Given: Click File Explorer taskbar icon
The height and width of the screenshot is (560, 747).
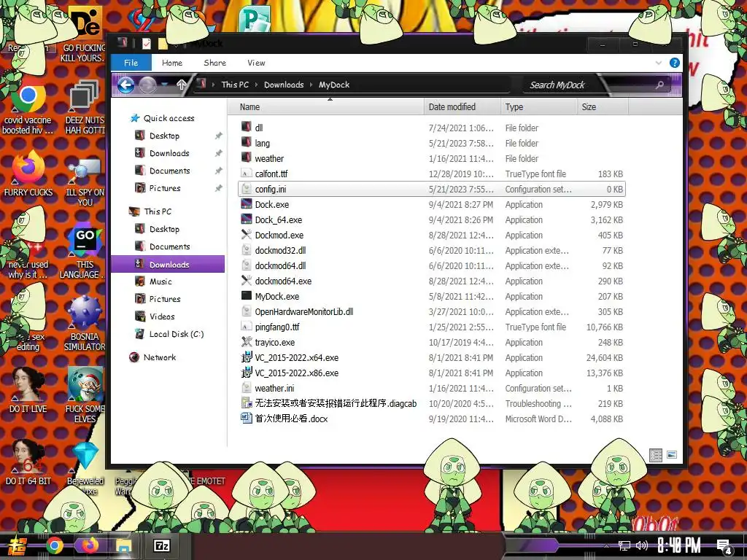Looking at the screenshot, I should (124, 545).
